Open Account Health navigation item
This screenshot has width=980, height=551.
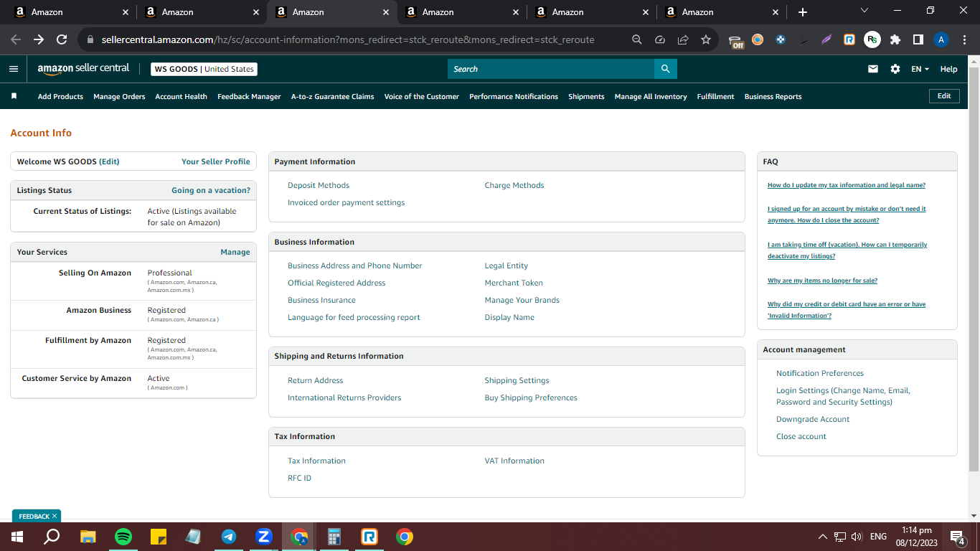pyautogui.click(x=181, y=96)
